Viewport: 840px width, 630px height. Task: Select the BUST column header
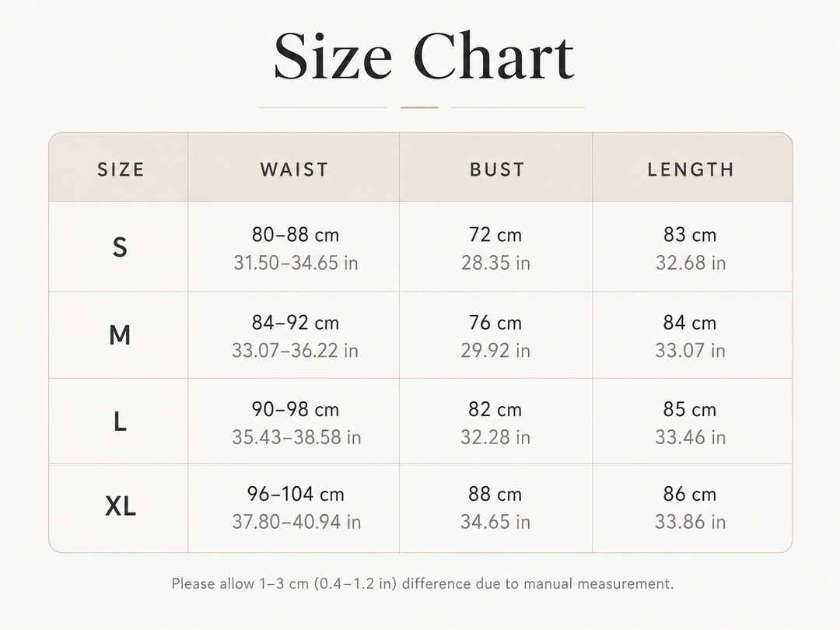coord(496,170)
